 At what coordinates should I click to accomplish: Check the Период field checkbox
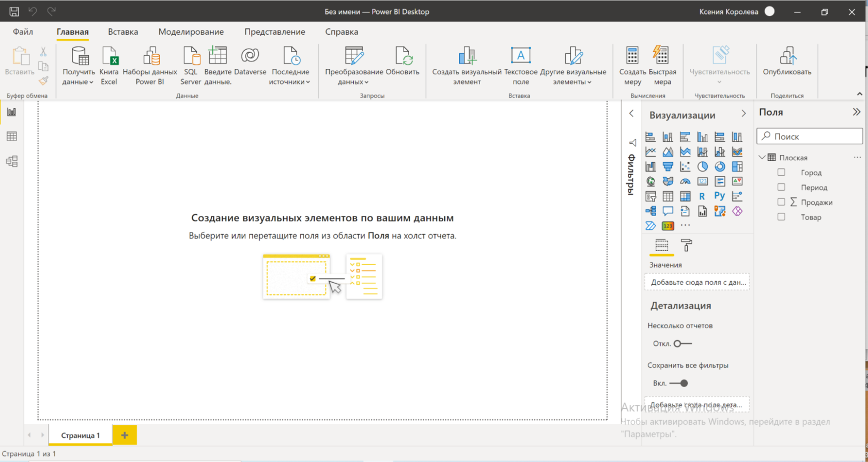click(781, 187)
